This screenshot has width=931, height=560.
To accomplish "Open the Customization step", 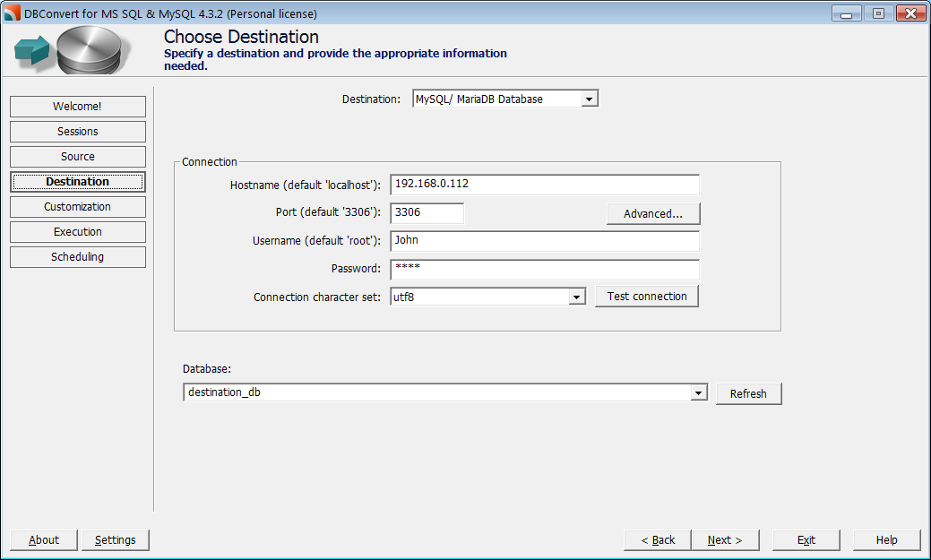I will point(78,207).
